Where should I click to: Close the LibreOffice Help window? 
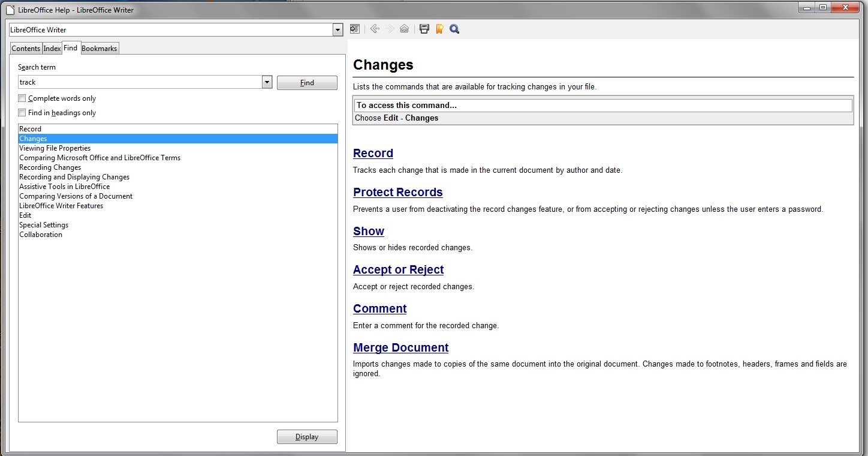tap(846, 7)
